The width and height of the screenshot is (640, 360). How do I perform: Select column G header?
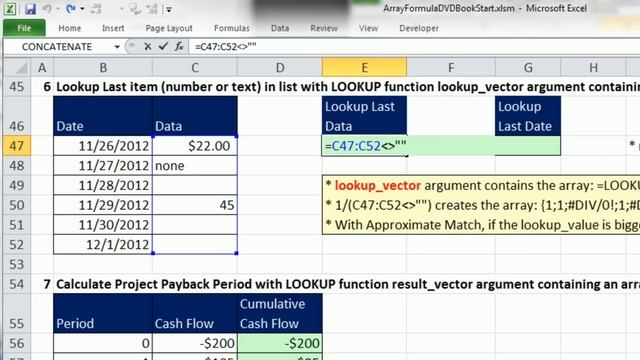[x=528, y=67]
